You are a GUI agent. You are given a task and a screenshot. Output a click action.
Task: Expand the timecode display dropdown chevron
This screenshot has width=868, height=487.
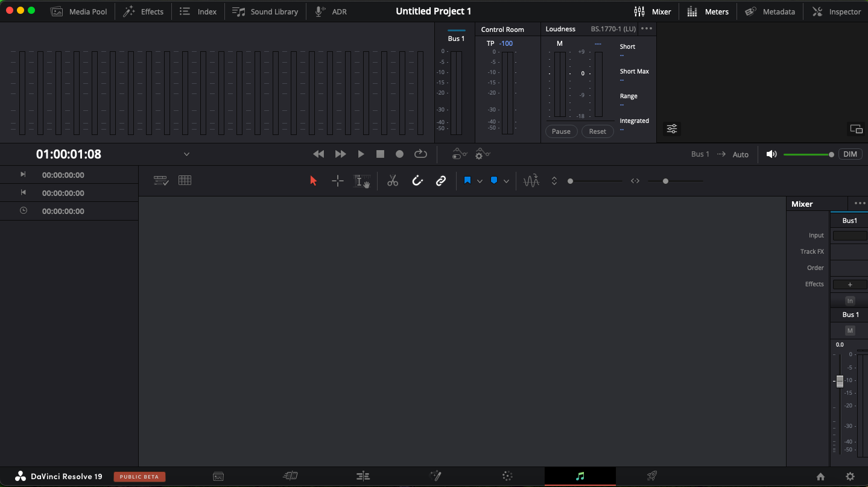click(x=186, y=154)
